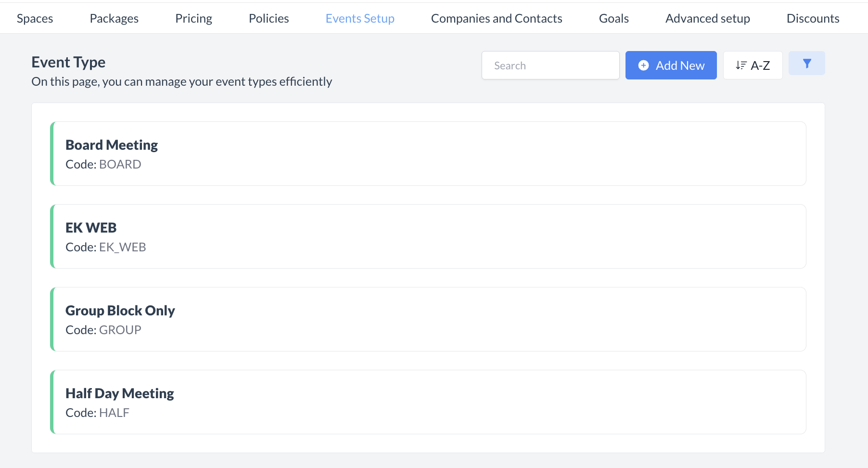Viewport: 868px width, 468px height.
Task: Switch to the Packages tab
Action: tap(114, 18)
